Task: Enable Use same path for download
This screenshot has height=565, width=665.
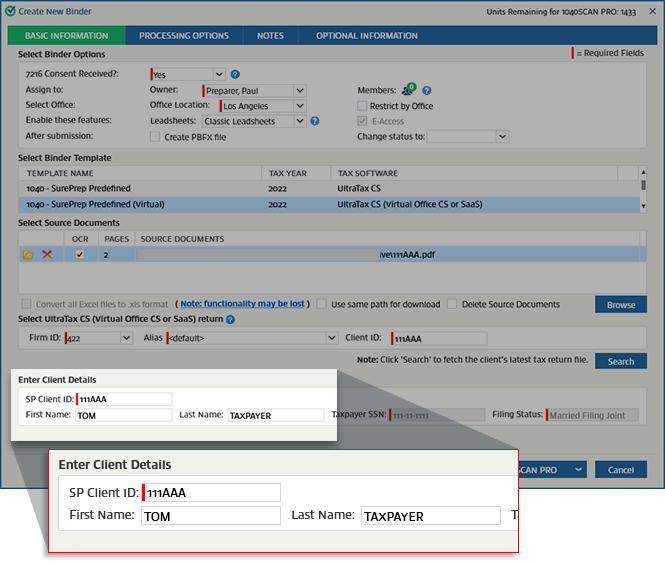Action: coord(322,304)
